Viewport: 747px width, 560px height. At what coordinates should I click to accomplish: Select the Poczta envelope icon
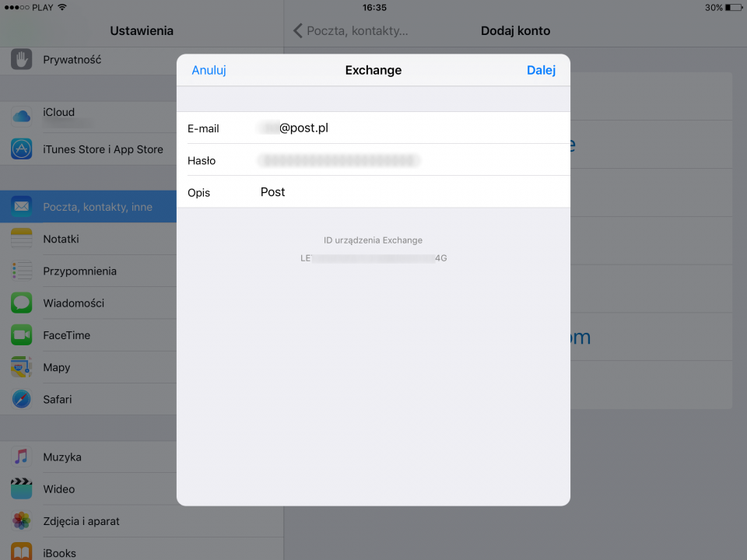(x=22, y=206)
